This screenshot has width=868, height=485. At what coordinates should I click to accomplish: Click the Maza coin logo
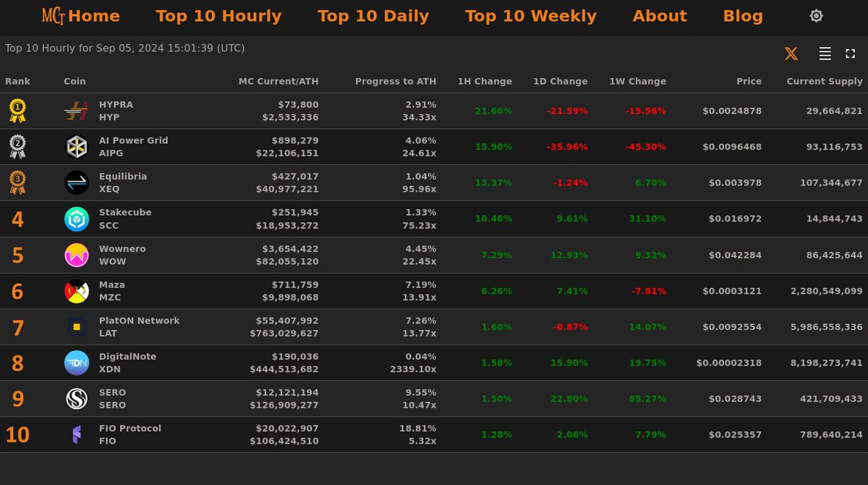pos(77,291)
